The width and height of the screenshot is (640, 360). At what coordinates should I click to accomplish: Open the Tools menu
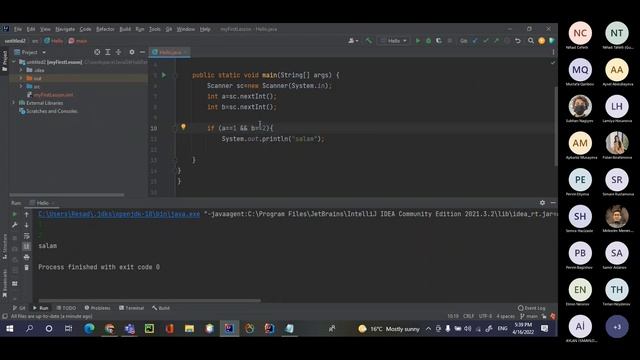pyautogui.click(x=154, y=29)
